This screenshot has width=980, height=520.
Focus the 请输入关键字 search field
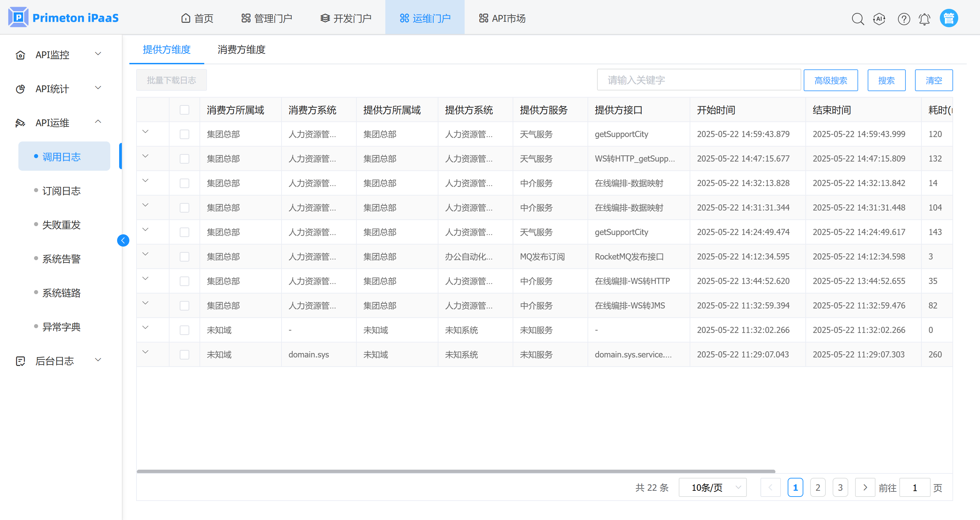point(698,80)
